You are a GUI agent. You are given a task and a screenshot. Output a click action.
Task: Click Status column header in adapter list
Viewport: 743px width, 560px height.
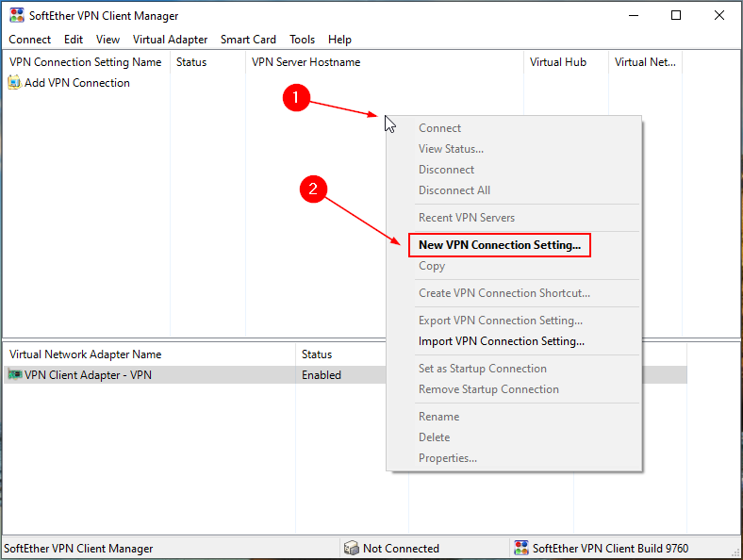pyautogui.click(x=341, y=354)
